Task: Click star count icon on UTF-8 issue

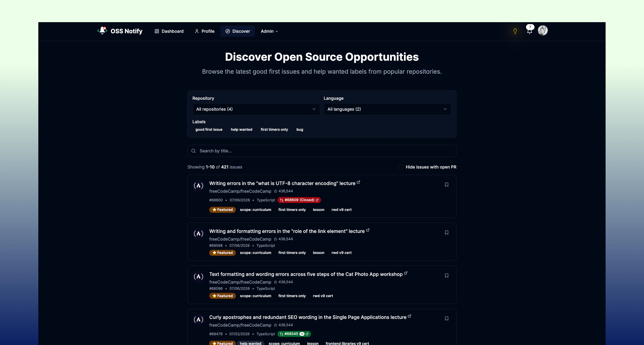Action: tap(275, 191)
